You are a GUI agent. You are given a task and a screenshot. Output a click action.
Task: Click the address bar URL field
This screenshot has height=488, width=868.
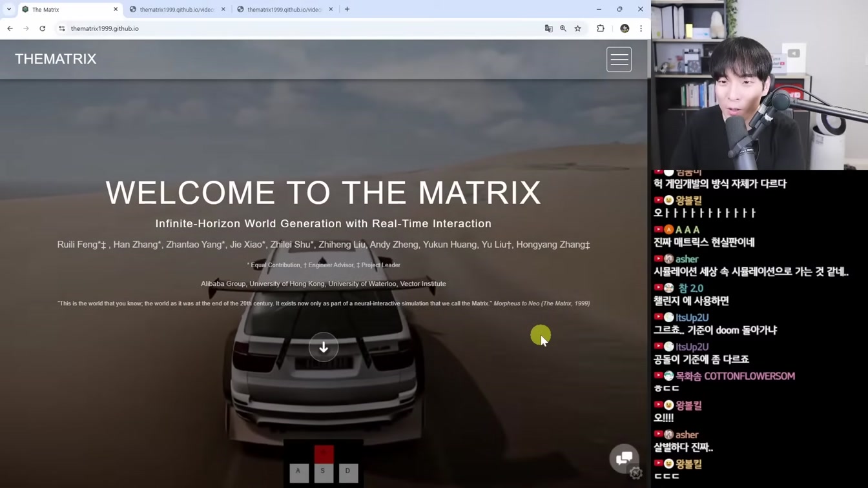pos(304,28)
